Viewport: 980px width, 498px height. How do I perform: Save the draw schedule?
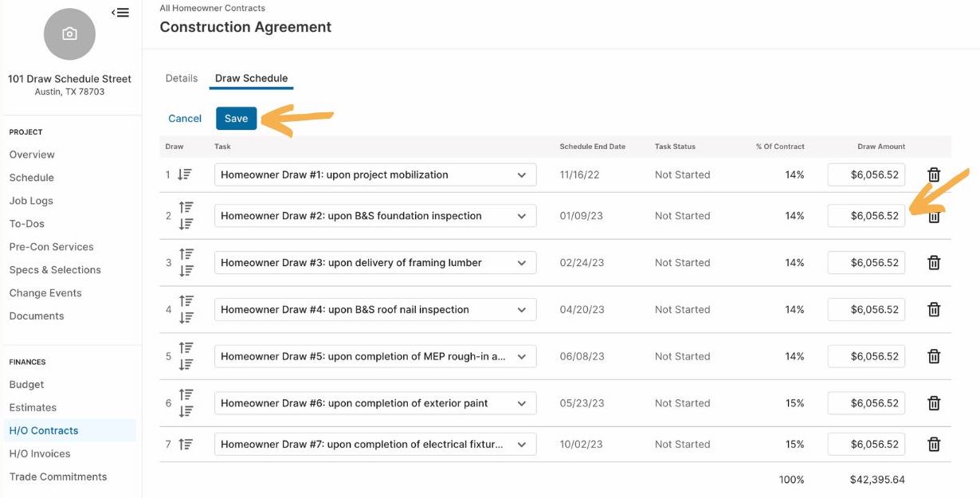click(236, 118)
